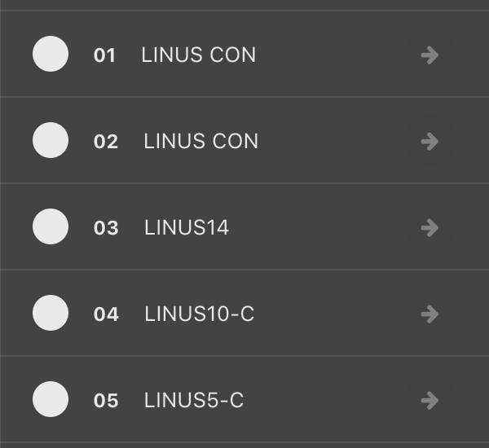Open the LINUS5-C text entry

[x=194, y=401]
